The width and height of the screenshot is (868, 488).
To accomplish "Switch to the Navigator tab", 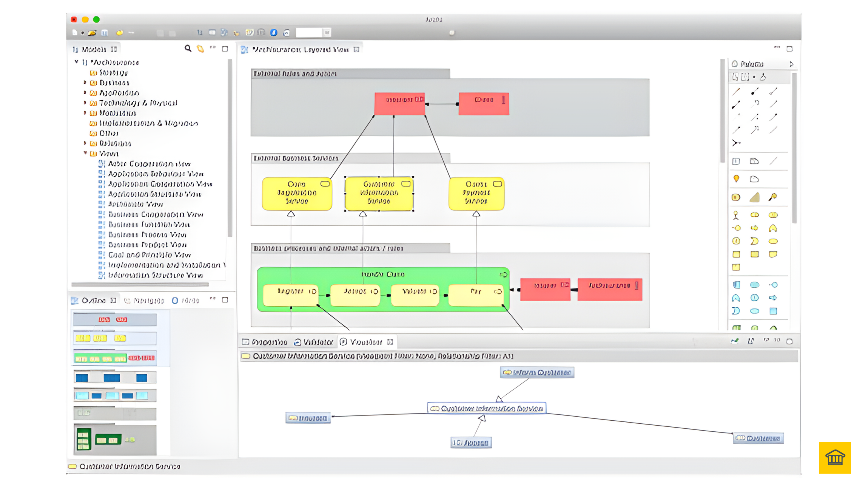I will pos(144,301).
